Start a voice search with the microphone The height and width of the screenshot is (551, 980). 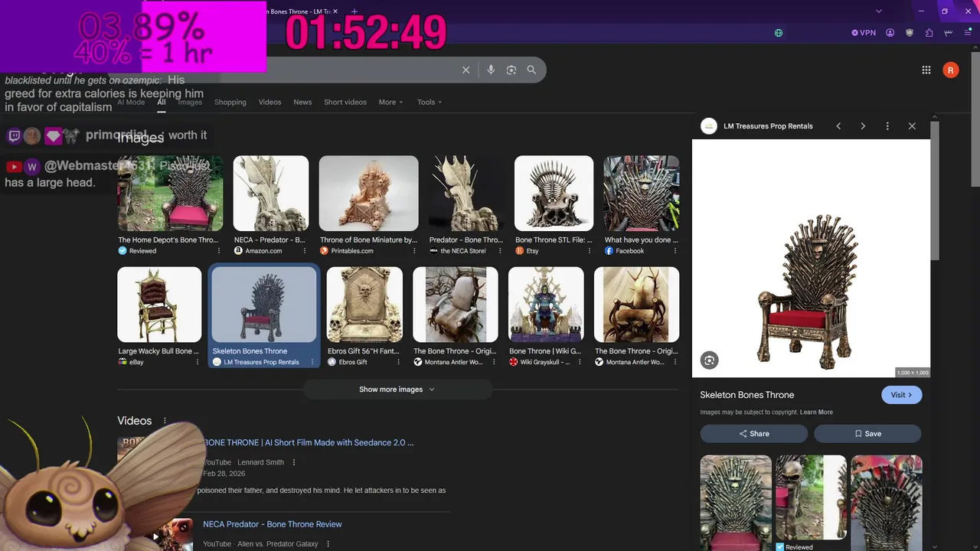(x=491, y=70)
